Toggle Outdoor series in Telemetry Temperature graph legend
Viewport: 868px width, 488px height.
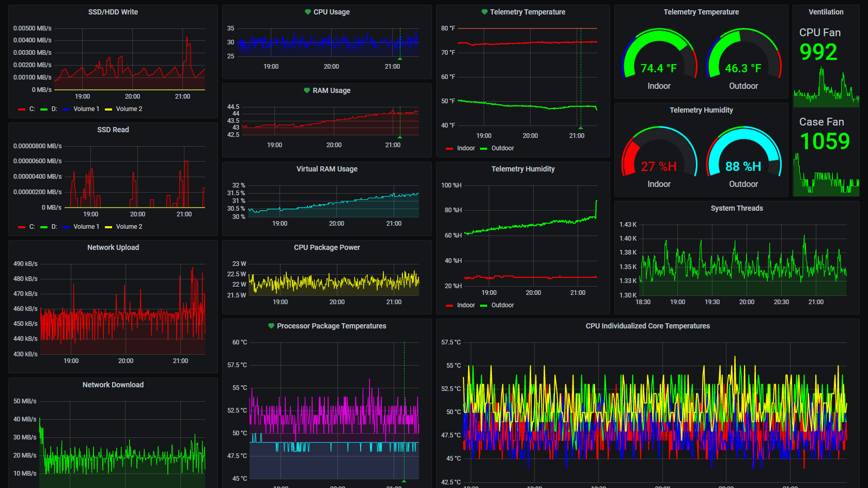click(x=502, y=148)
